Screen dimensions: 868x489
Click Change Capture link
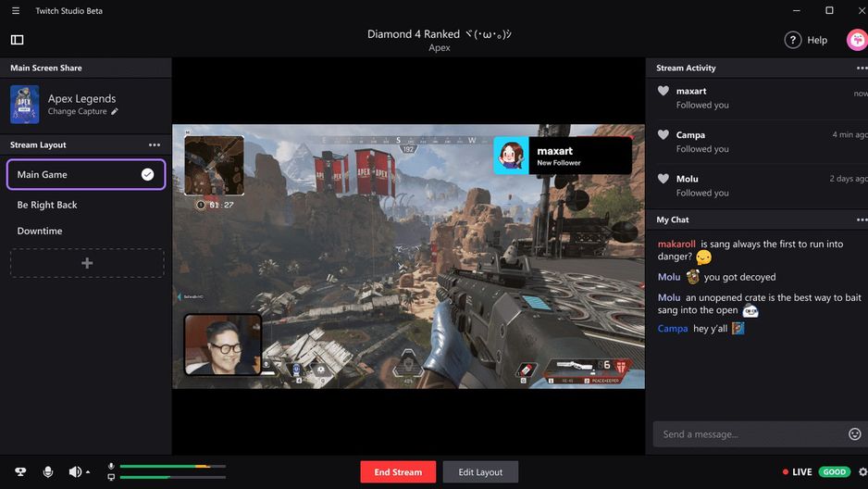77,111
